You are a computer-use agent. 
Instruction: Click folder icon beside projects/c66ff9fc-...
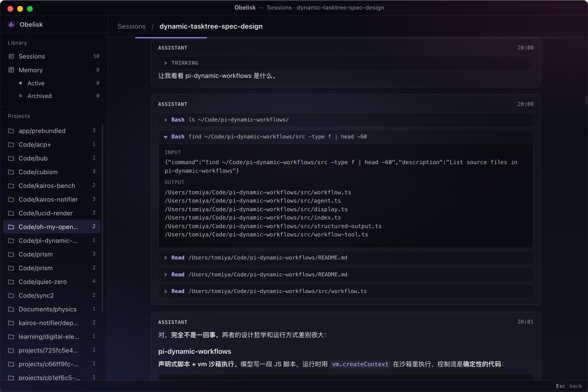(x=11, y=364)
